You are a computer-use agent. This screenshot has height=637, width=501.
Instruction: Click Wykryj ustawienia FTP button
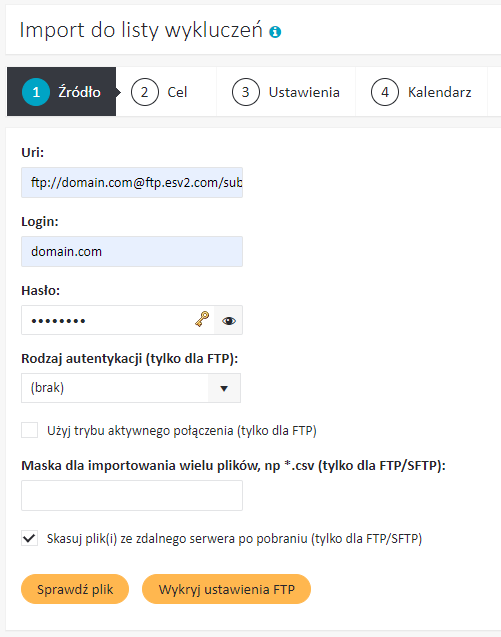click(x=226, y=589)
